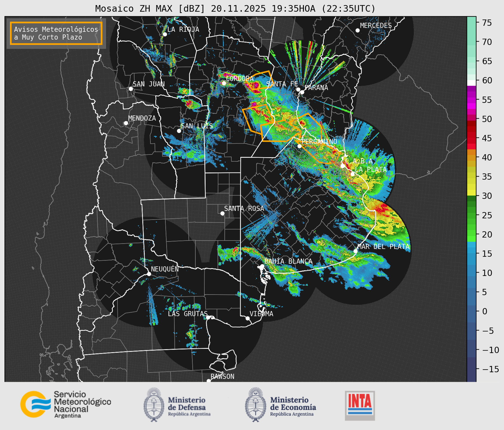Click the SAN JUAN city marker
The image size is (504, 430).
pyautogui.click(x=131, y=89)
